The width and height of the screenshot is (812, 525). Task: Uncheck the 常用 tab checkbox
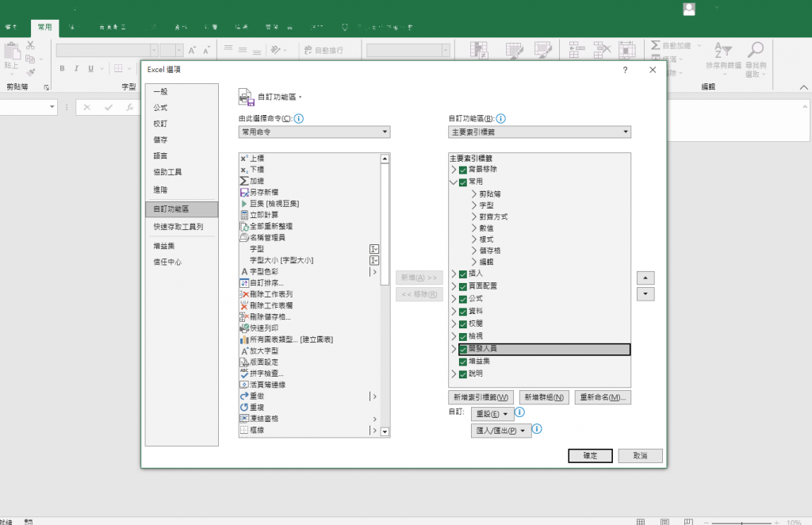coord(463,182)
